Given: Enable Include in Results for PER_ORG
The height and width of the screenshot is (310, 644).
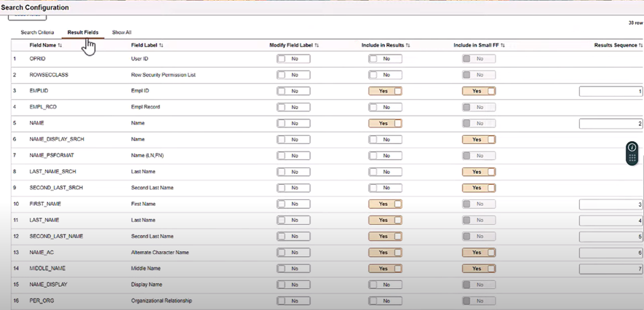Looking at the screenshot, I should (385, 301).
